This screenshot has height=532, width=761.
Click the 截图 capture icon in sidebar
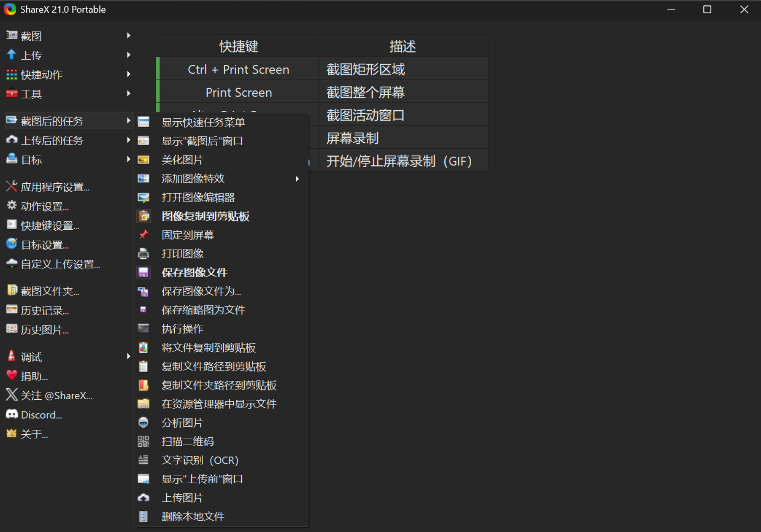pos(12,35)
